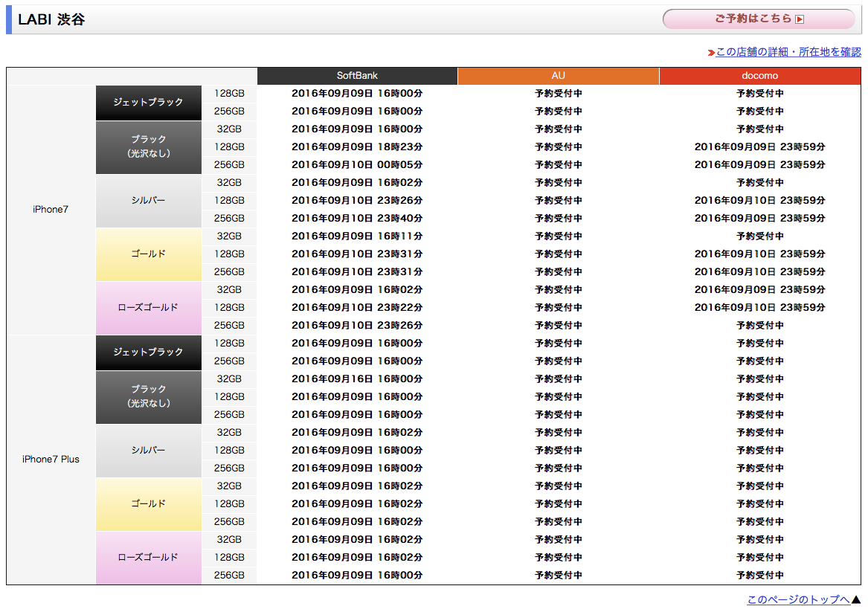Open the この店舗の詳細・所在地を確認 link
This screenshot has width=868, height=612.
pyautogui.click(x=788, y=52)
